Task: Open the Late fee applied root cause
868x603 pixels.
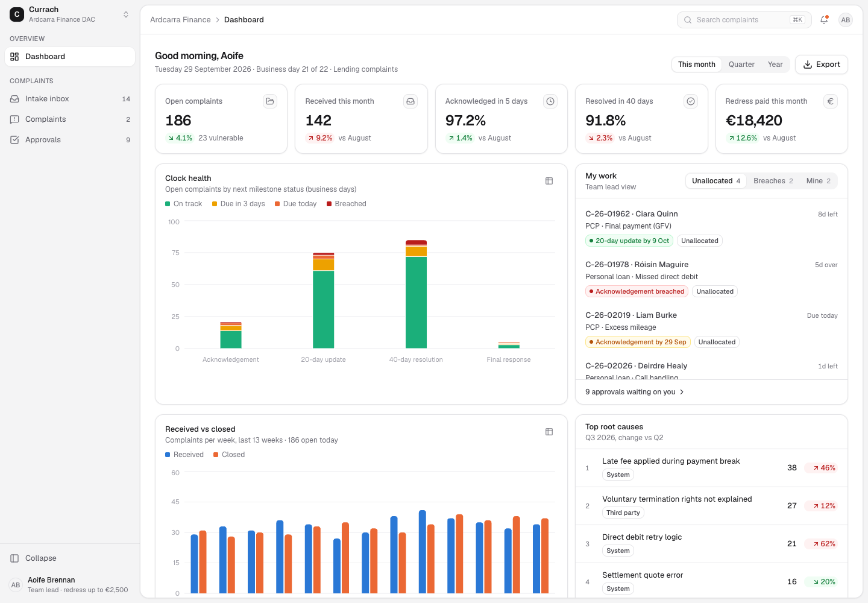Action: click(x=711, y=468)
